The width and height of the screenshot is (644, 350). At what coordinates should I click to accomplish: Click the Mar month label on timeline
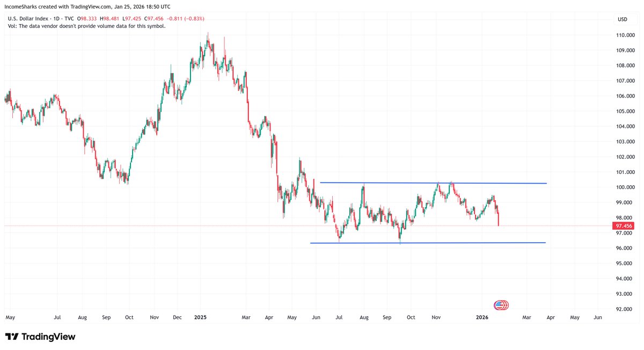click(x=526, y=317)
